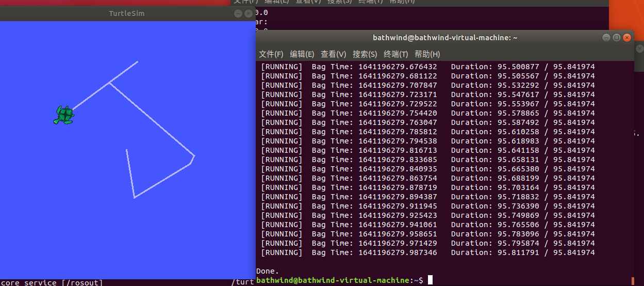Minimize the bathwind terminal window
Screen dimensions: 644x286
click(606, 38)
